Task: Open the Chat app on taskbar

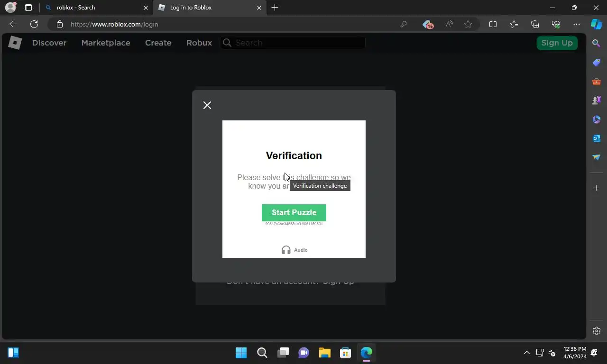Action: tap(304, 353)
